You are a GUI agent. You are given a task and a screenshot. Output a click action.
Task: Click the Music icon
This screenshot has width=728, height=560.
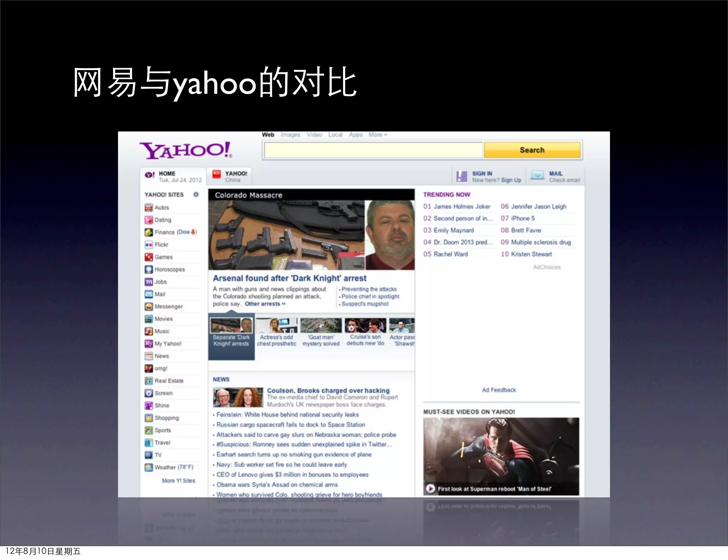149,331
